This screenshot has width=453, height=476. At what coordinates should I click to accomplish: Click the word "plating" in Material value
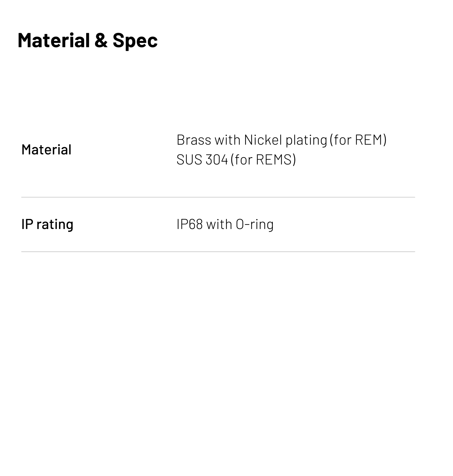pos(306,140)
